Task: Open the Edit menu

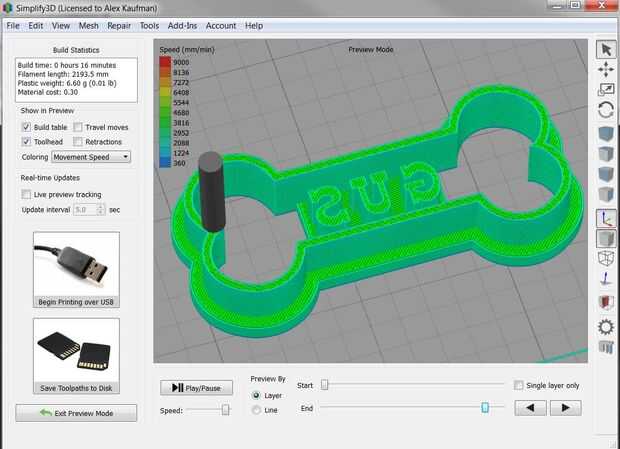Action: tap(36, 26)
